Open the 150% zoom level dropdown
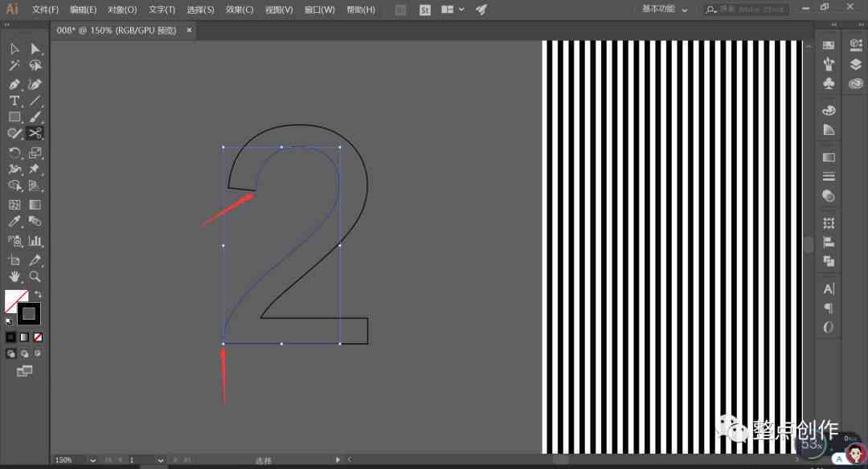The image size is (868, 469). 92,460
